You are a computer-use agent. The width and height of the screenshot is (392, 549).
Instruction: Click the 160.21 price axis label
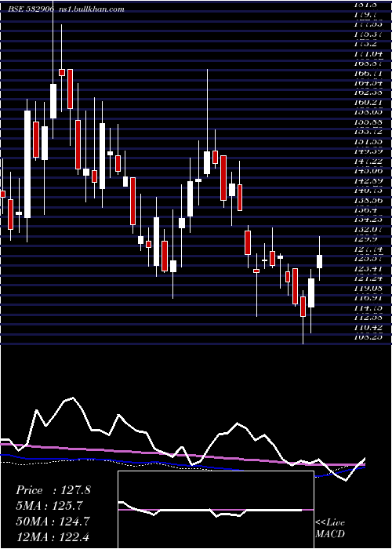point(368,103)
